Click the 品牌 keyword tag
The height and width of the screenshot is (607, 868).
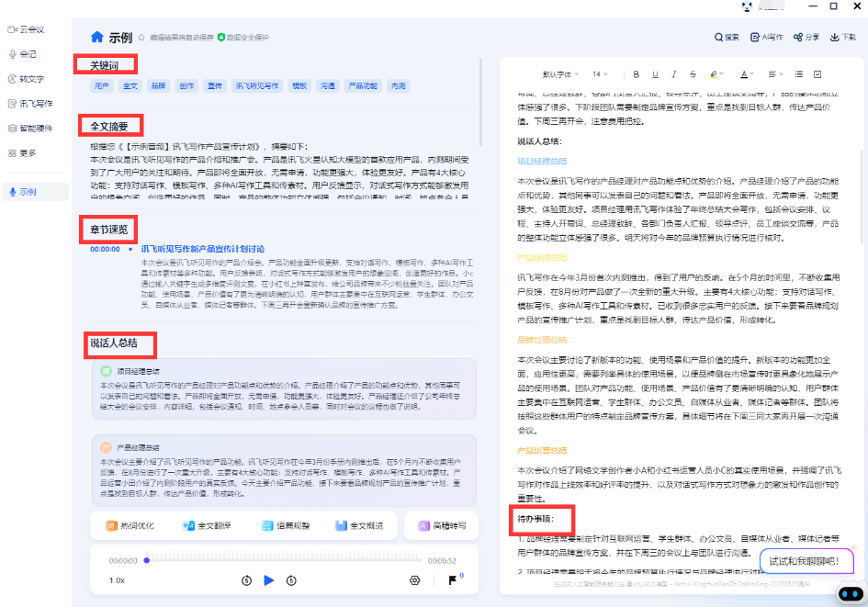click(x=158, y=85)
